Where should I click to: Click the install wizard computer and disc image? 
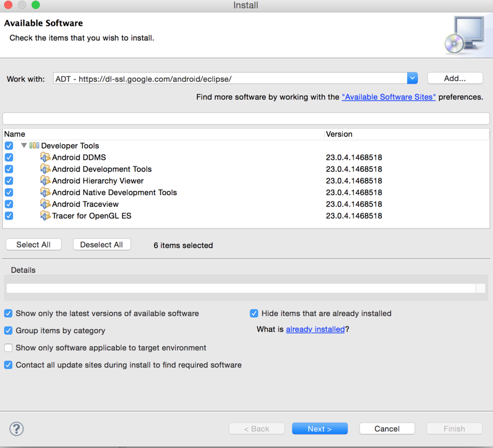point(464,35)
